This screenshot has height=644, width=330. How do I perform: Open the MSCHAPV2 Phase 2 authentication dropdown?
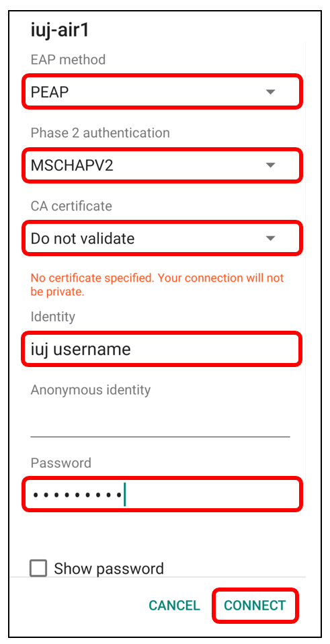pos(162,165)
